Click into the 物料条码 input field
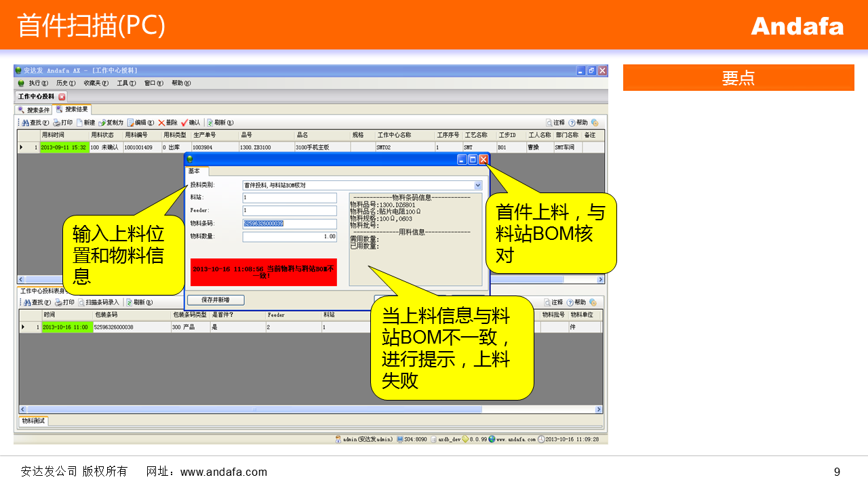 click(x=290, y=224)
